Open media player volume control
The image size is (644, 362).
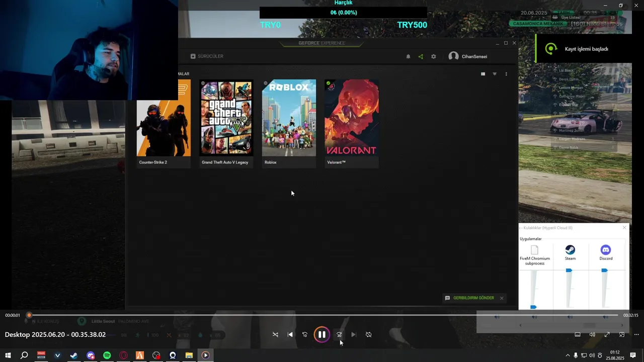click(592, 334)
